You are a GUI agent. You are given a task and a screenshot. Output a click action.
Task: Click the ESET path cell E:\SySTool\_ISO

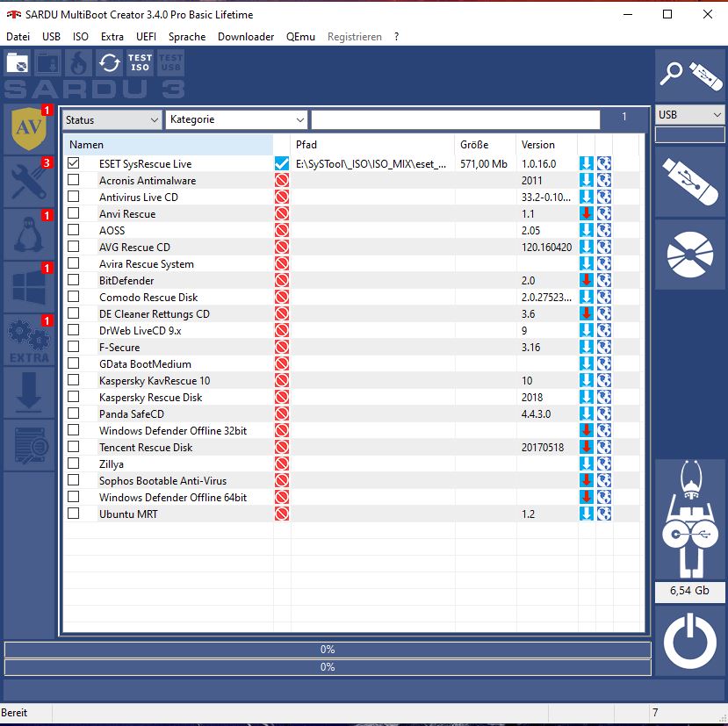pos(371,164)
